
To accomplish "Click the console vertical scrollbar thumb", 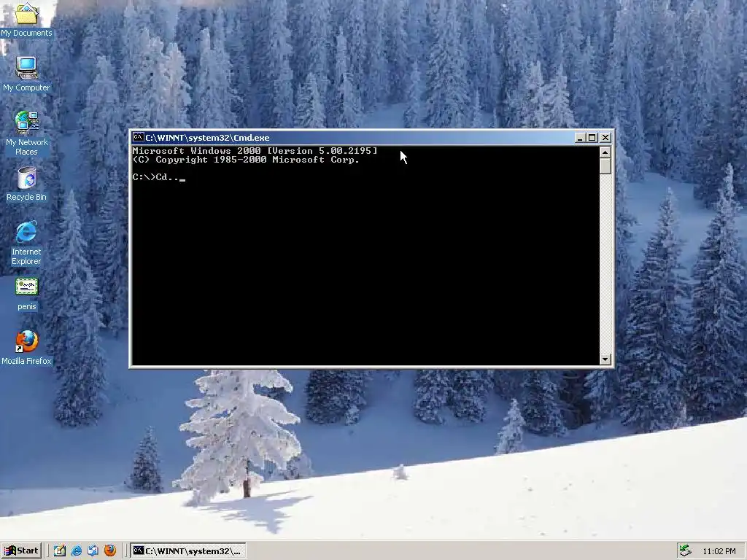I will pos(605,166).
